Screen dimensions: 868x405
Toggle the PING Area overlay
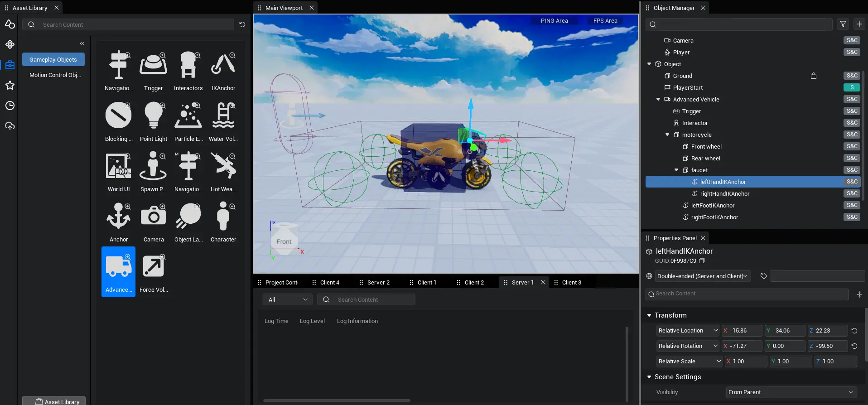pyautogui.click(x=554, y=21)
